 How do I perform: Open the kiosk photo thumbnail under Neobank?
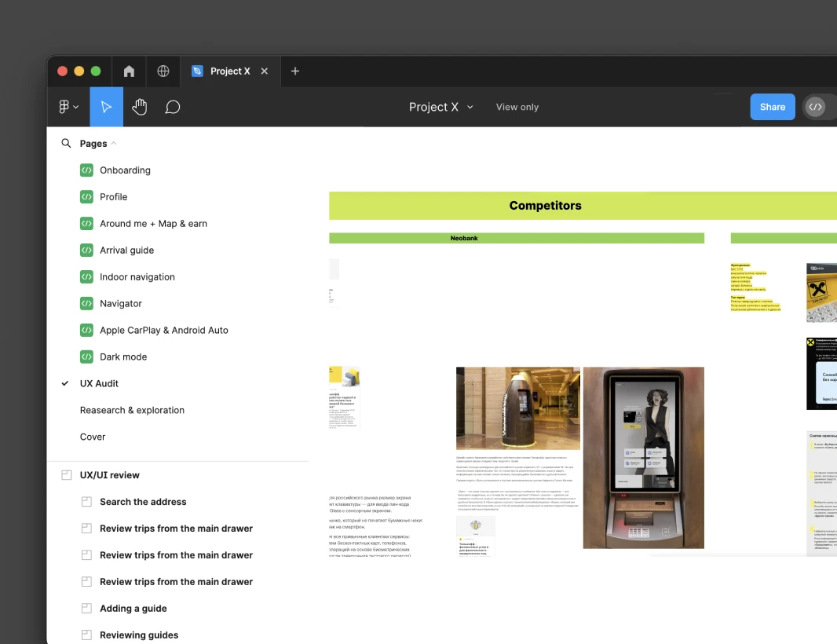[517, 407]
